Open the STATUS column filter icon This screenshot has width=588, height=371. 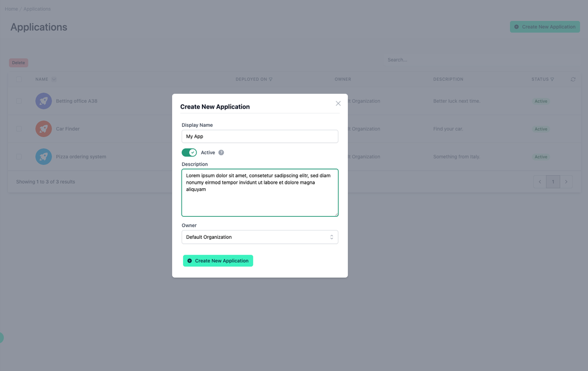(x=552, y=79)
